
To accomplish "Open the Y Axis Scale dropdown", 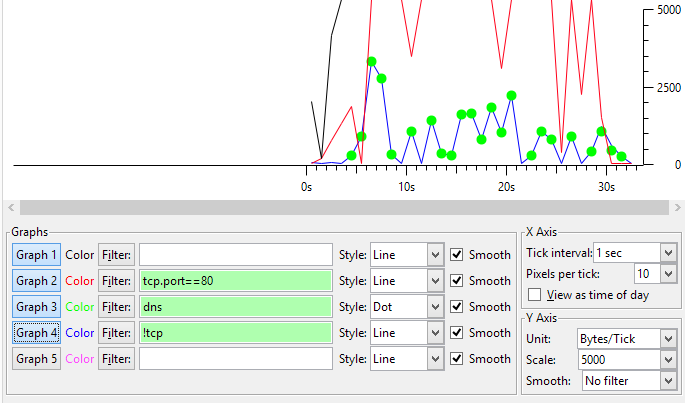I will coord(627,360).
